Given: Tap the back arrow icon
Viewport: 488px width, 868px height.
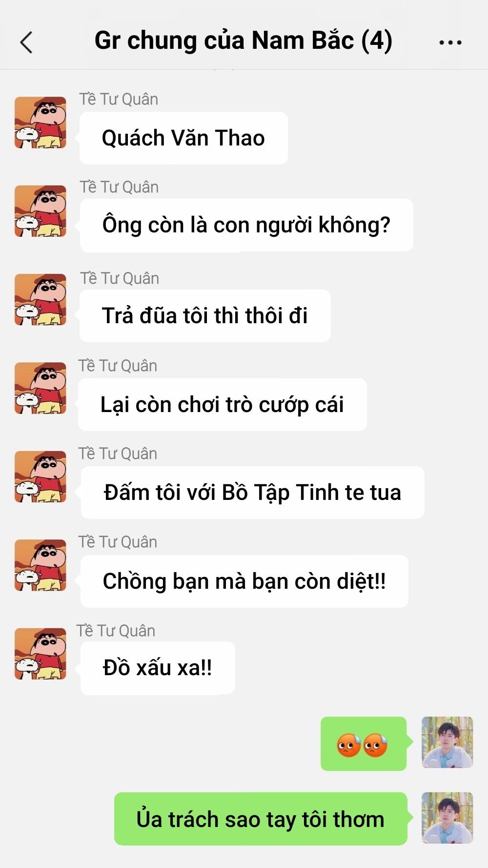Looking at the screenshot, I should tap(26, 42).
